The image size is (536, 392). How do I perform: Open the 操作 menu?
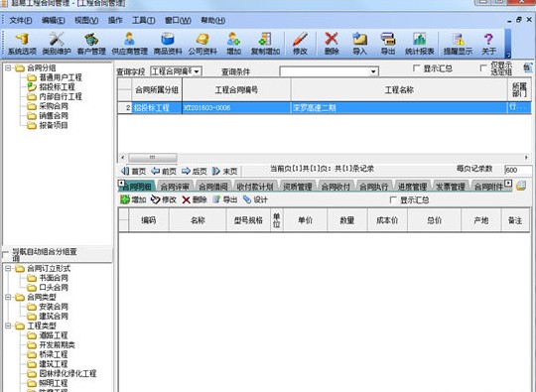coord(115,21)
